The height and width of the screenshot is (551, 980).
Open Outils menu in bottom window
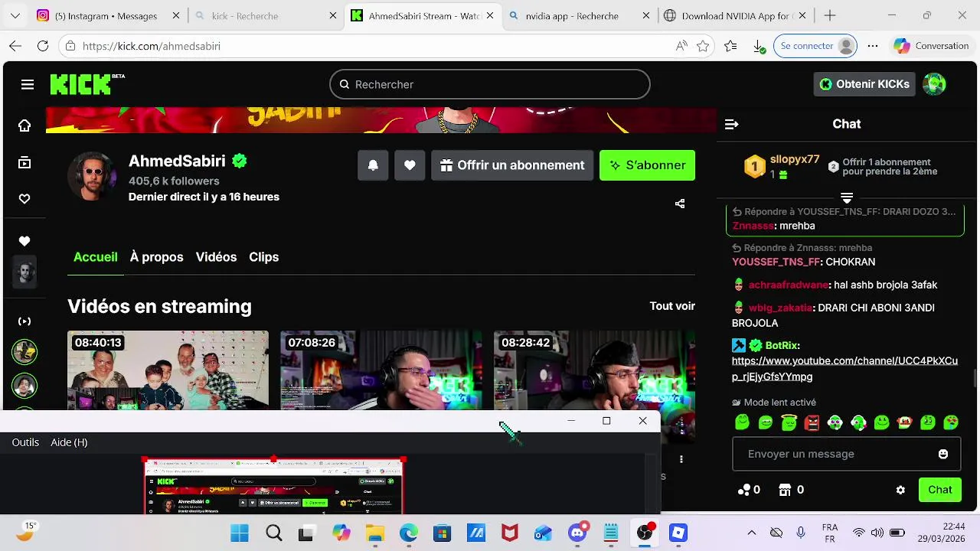pos(25,442)
